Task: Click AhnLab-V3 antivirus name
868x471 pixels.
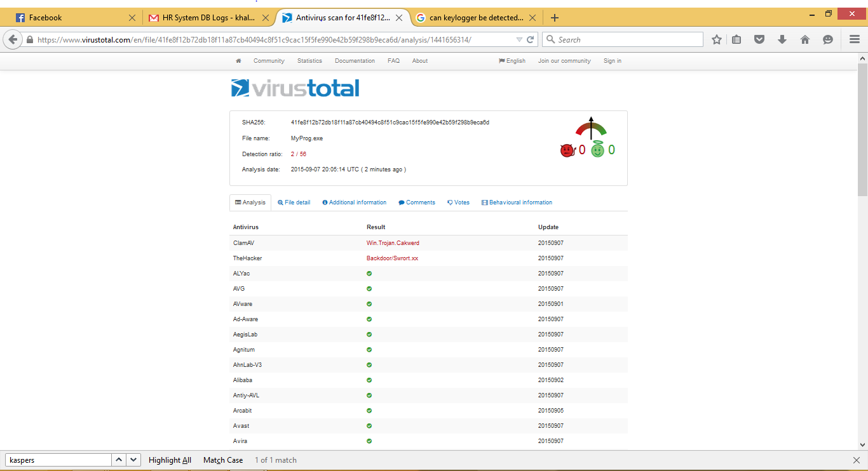Action: pyautogui.click(x=247, y=365)
